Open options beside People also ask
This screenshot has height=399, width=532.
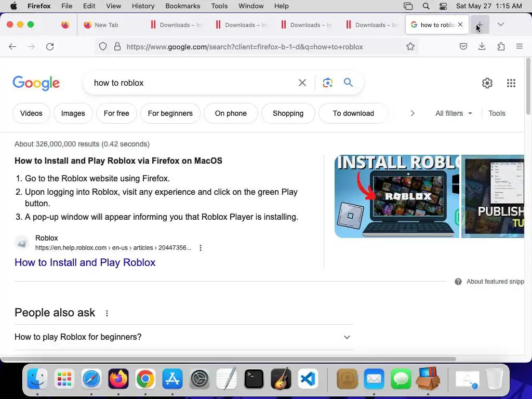tap(107, 313)
